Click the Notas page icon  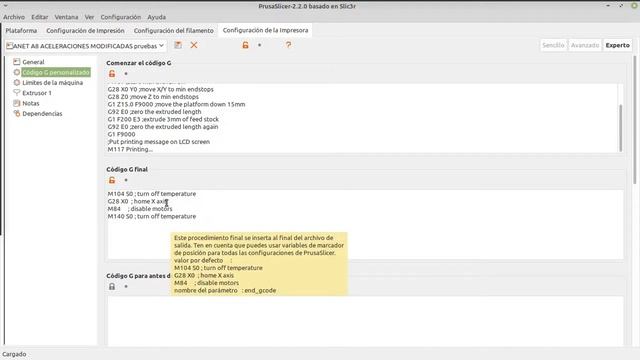(16, 103)
